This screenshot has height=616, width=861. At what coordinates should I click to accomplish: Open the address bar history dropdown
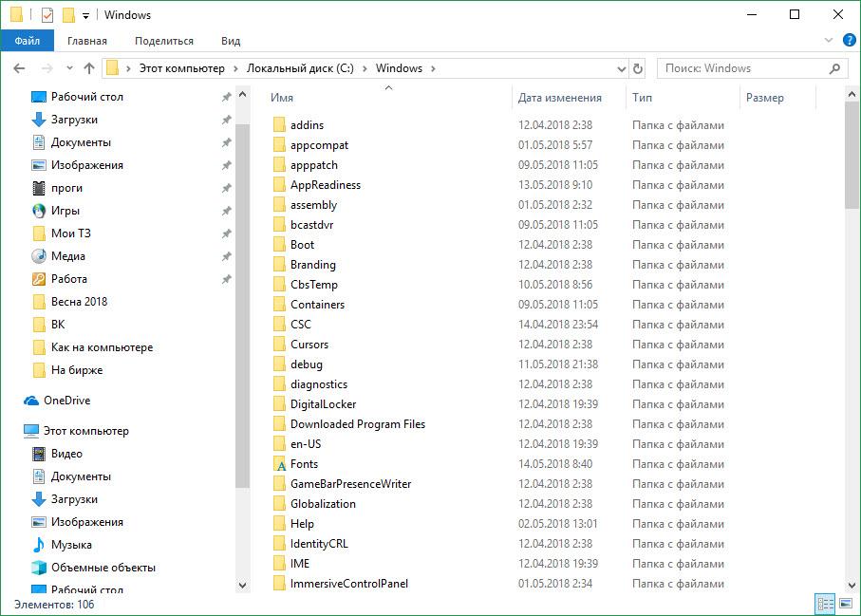coord(621,68)
